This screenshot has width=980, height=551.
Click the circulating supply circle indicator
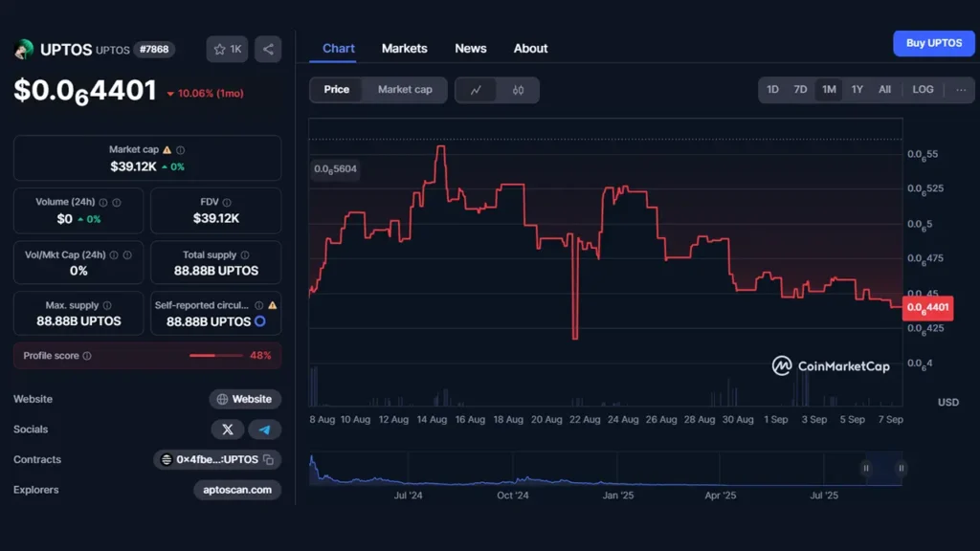coord(260,321)
